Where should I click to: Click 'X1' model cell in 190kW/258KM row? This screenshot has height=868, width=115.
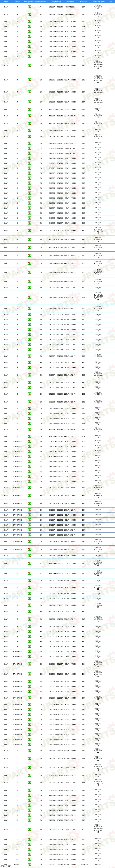tap(17, 795)
